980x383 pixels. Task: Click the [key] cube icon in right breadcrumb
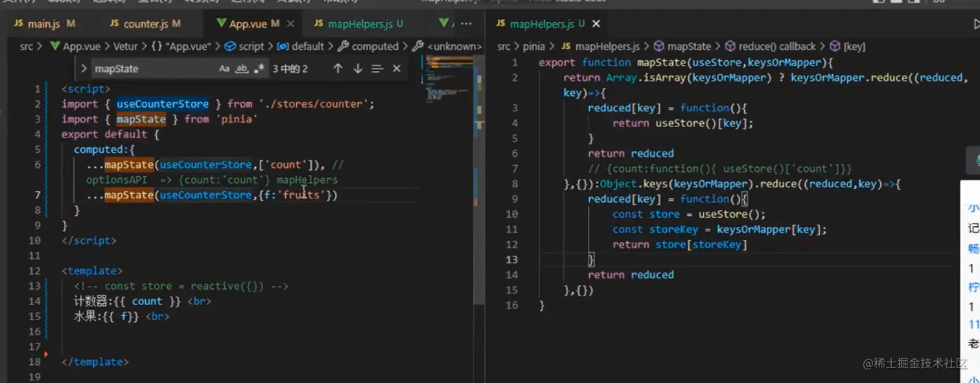coord(835,47)
